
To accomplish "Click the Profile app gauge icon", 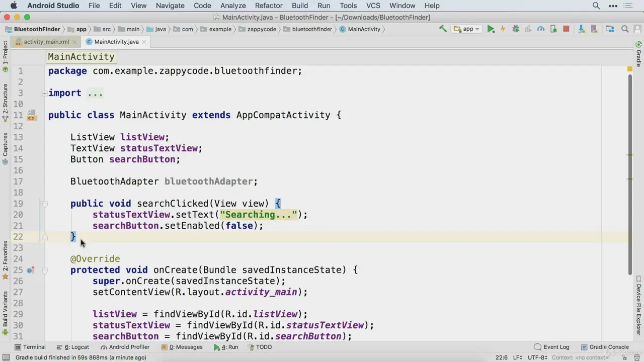I will click(x=541, y=29).
